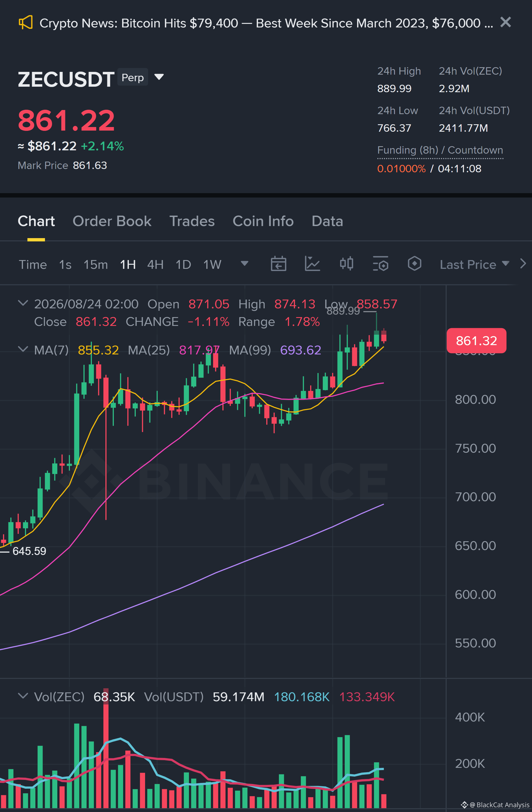Click the 645.59 low marker on chart
This screenshot has height=812, width=532.
point(29,551)
